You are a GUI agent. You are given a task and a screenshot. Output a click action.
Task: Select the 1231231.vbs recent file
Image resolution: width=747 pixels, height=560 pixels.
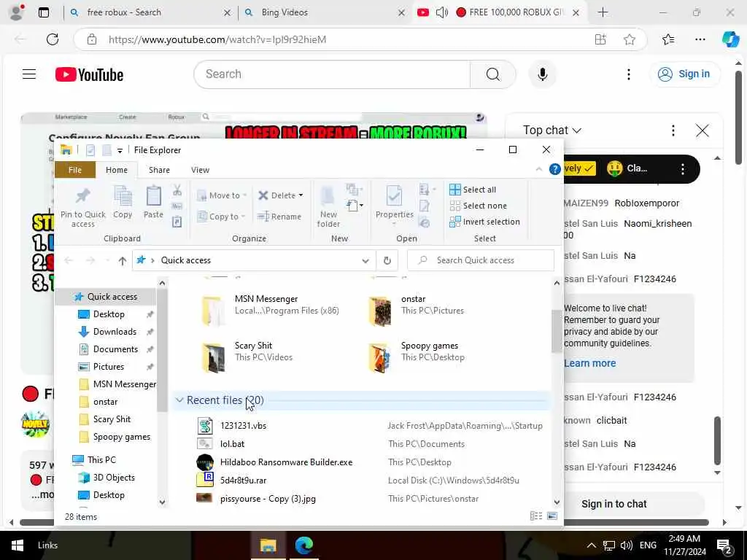[x=243, y=426]
